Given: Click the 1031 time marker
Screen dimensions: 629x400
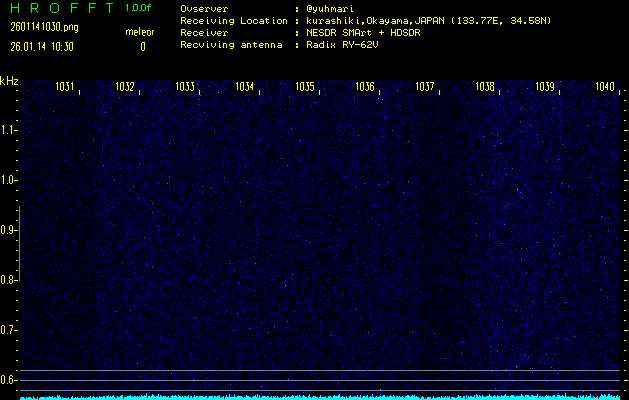Looking at the screenshot, I should click(x=65, y=87).
